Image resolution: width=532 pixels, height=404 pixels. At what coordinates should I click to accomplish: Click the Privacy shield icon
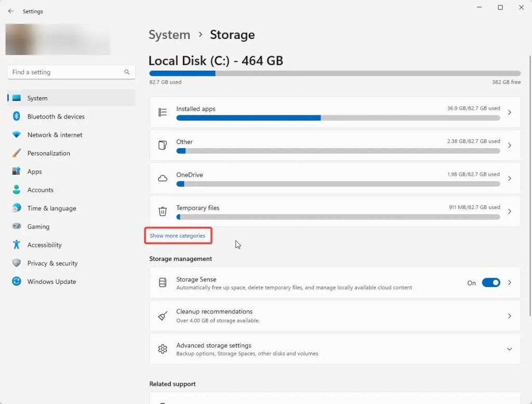tap(16, 263)
